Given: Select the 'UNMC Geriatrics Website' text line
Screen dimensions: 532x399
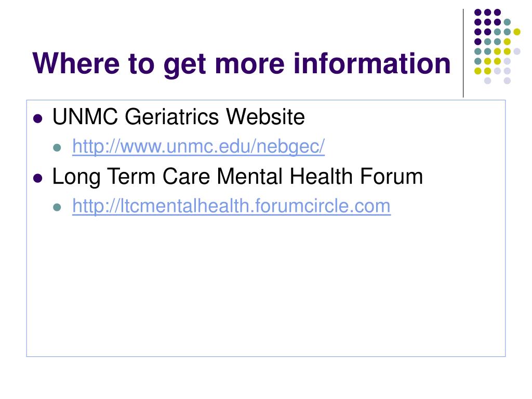Looking at the screenshot, I should tap(179, 117).
